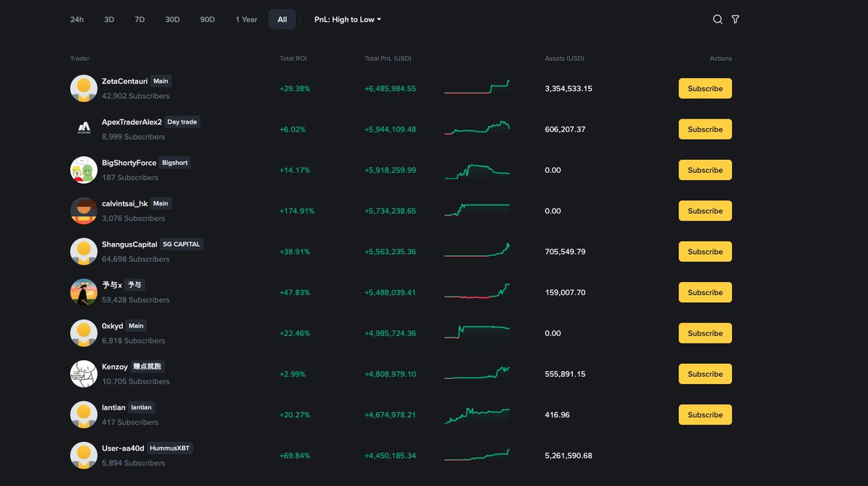Select the 90D timeframe

207,20
